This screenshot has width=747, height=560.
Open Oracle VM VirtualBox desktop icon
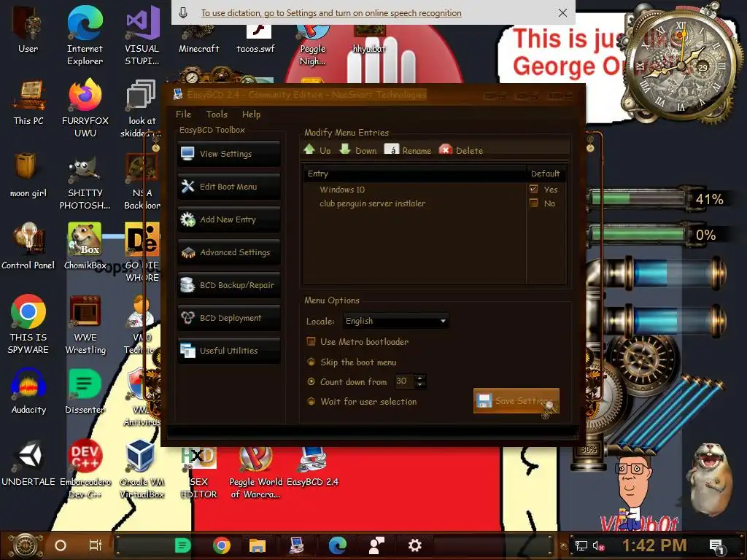(142, 467)
